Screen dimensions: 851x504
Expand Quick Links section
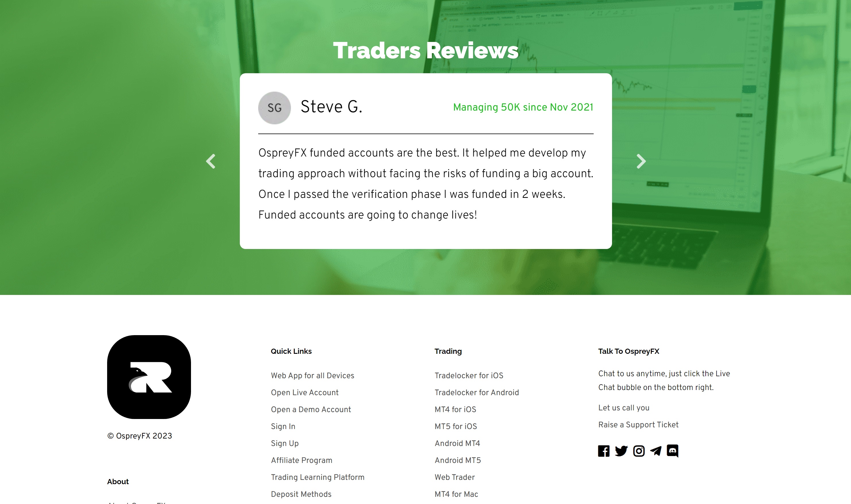click(x=292, y=351)
